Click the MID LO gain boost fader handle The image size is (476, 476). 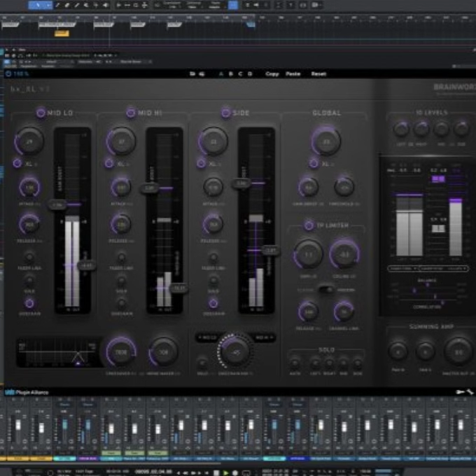pyautogui.click(x=57, y=205)
